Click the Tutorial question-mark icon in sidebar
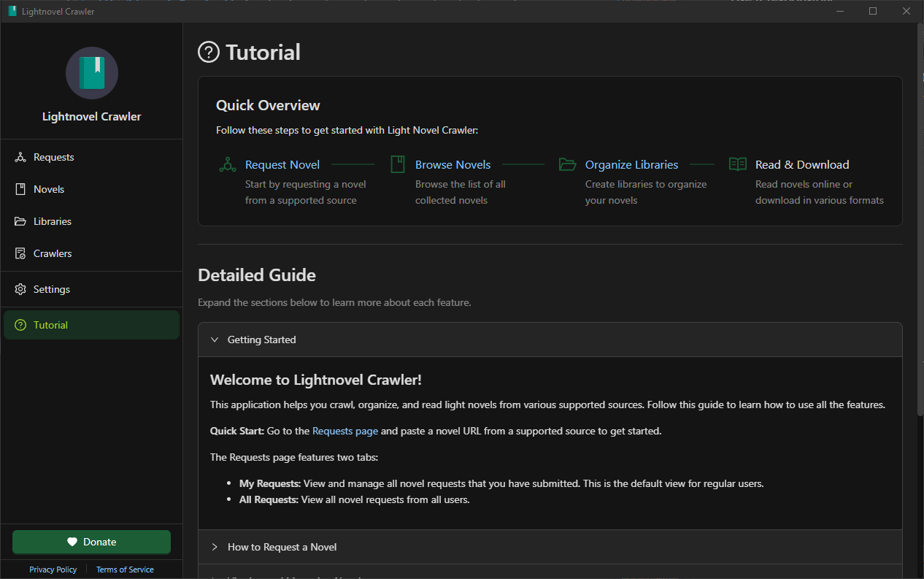 [x=20, y=325]
